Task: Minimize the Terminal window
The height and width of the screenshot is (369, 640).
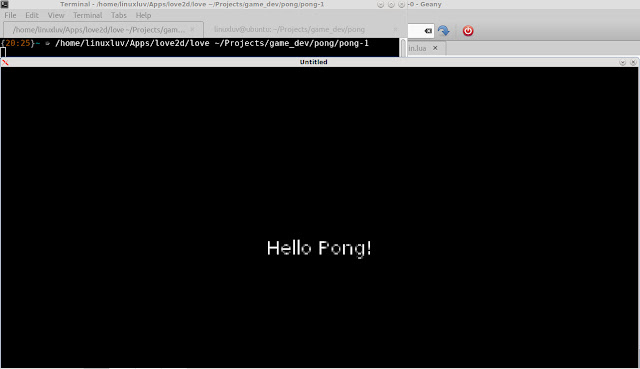Action: pos(380,4)
